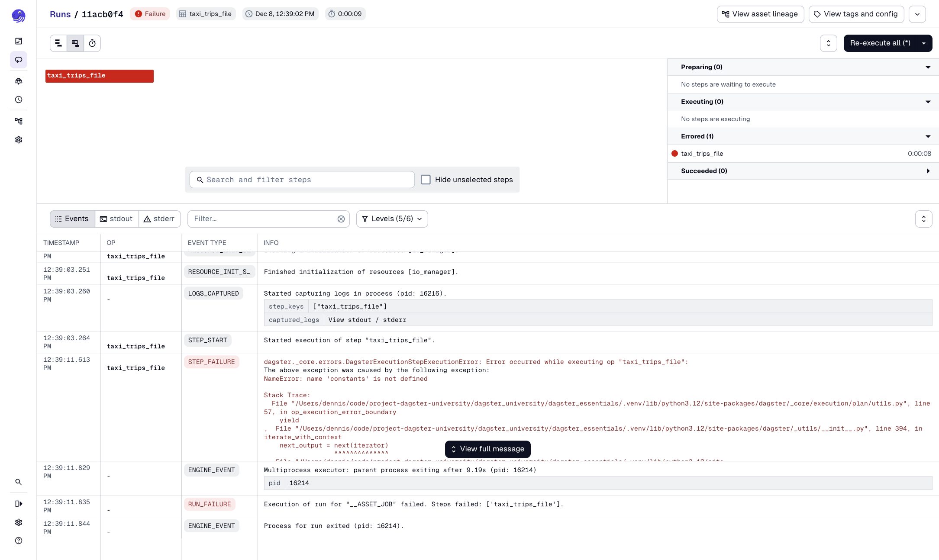This screenshot has height=560, width=939.
Task: Collapse the Errored (1) section
Action: tap(928, 136)
